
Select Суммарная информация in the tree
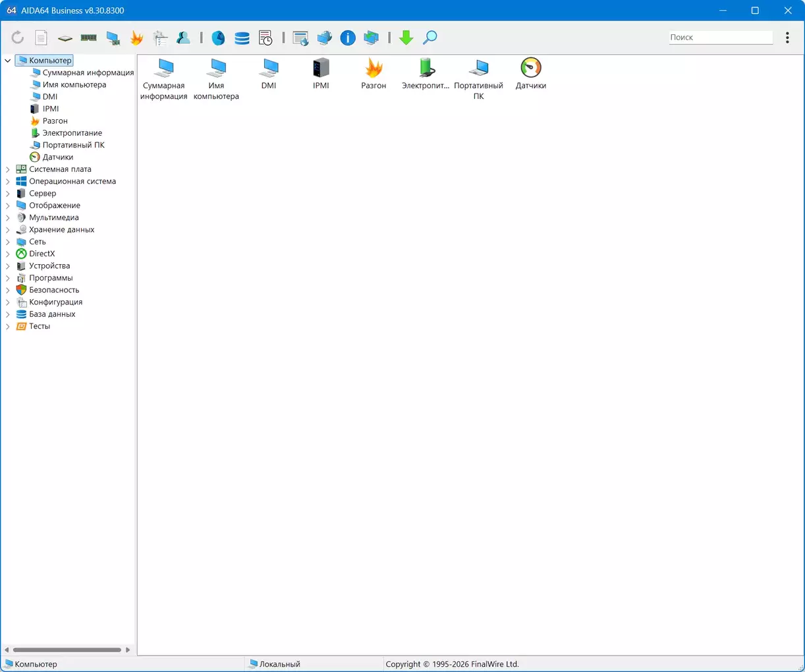(88, 72)
